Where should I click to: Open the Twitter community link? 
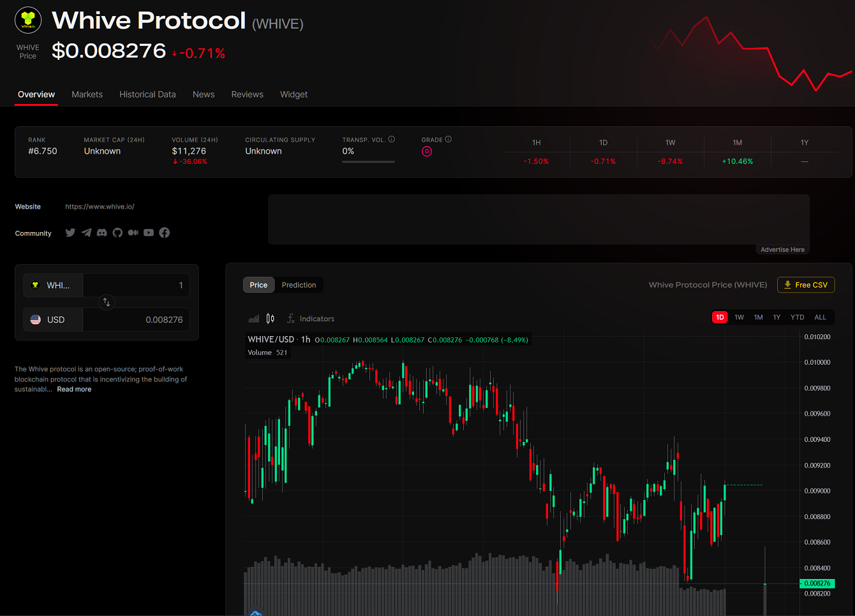point(70,233)
